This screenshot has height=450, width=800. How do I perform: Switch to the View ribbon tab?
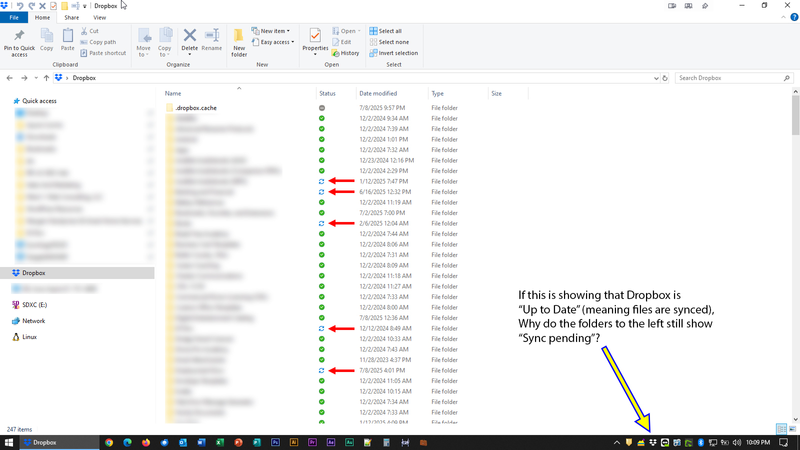pos(100,17)
